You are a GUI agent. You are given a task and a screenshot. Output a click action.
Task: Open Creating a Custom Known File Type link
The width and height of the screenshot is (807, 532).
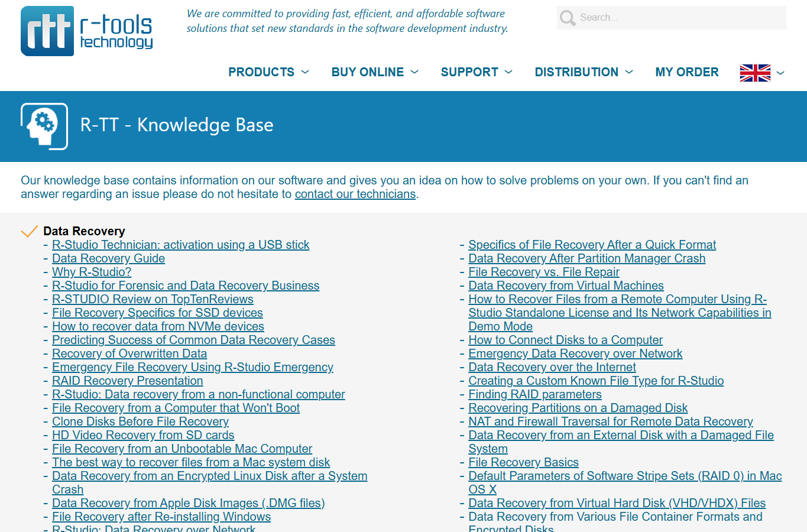tap(596, 381)
